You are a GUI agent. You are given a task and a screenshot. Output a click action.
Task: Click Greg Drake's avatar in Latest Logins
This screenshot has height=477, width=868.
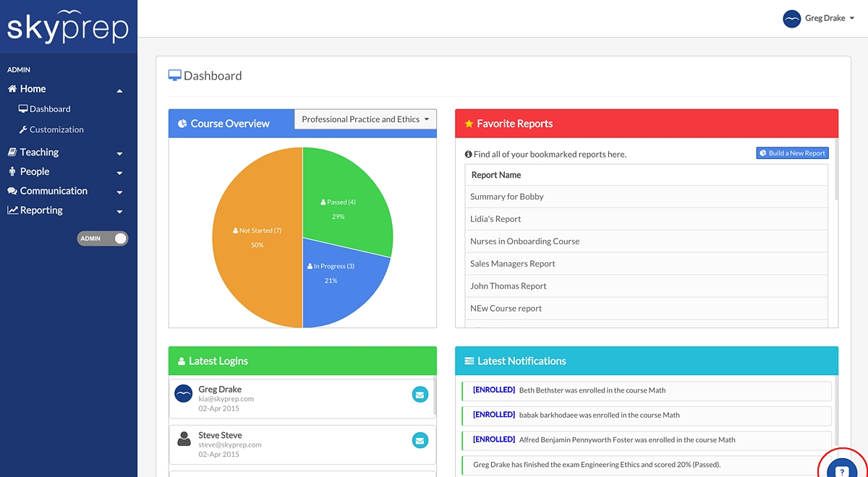click(184, 394)
